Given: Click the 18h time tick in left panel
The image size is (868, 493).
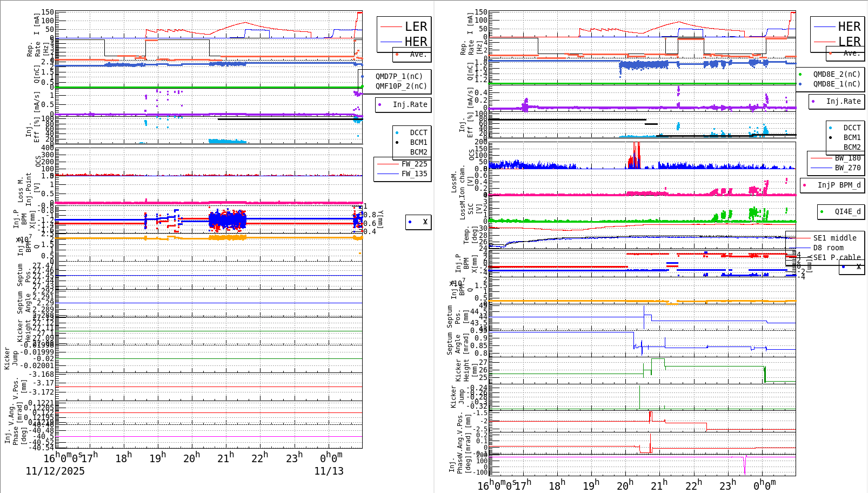Looking at the screenshot, I should click(123, 458).
